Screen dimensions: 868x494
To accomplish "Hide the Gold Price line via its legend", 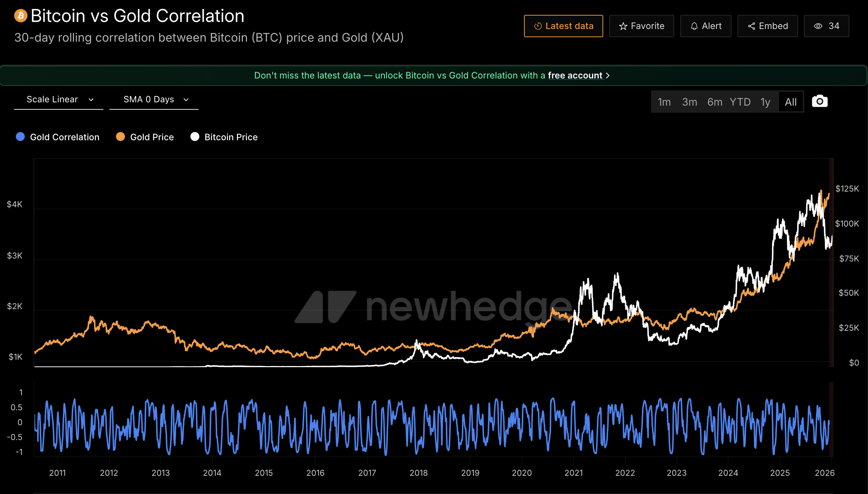I will click(x=145, y=137).
